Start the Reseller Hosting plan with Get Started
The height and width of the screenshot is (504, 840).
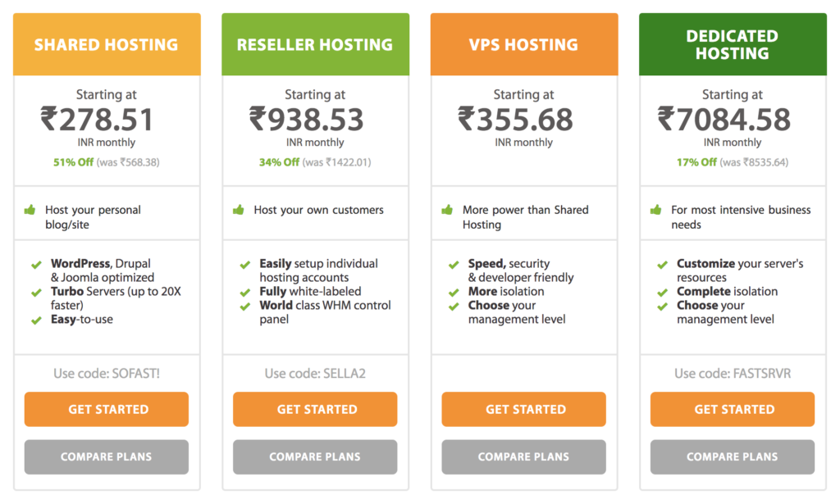pyautogui.click(x=315, y=409)
